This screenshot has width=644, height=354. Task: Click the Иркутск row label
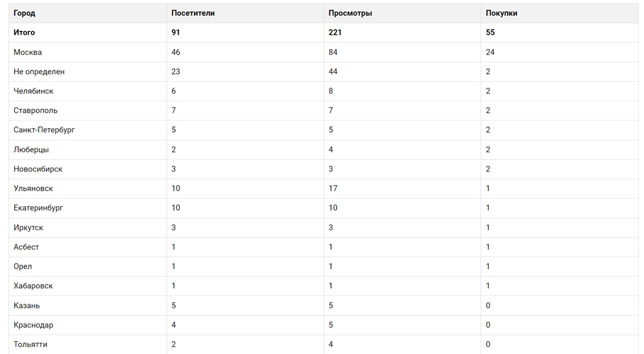[28, 228]
